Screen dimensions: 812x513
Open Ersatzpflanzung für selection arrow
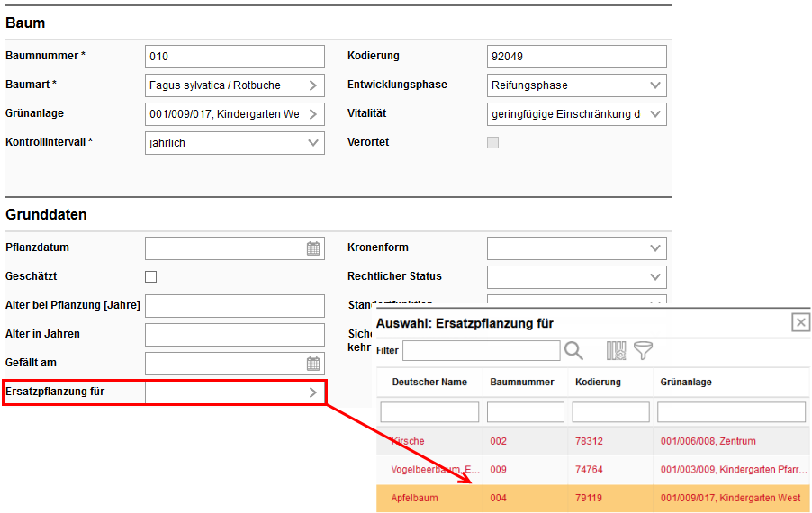(x=312, y=392)
